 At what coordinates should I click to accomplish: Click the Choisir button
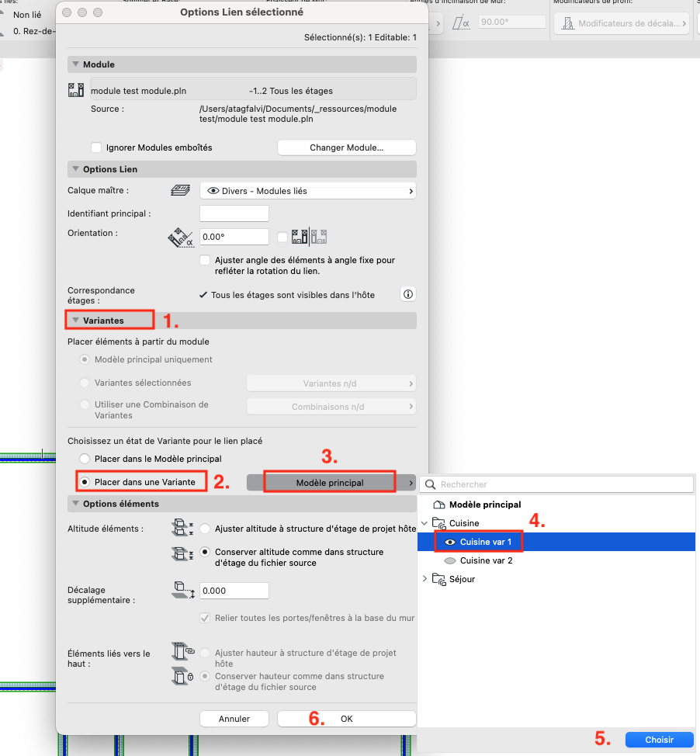(659, 740)
